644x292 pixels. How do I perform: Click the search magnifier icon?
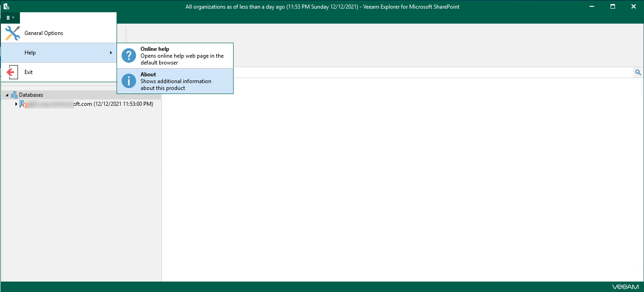click(x=638, y=73)
